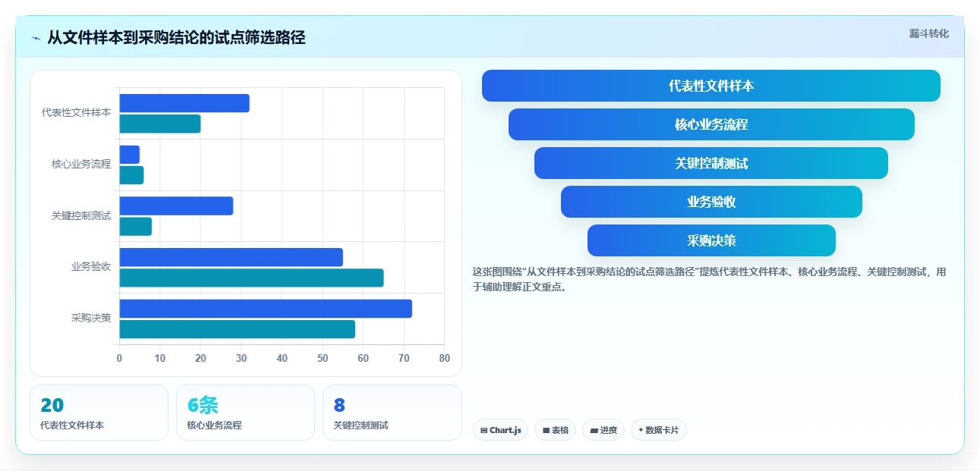The image size is (980, 471).
Task: Click the blue bar for 核心业务流程
Action: pos(130,155)
